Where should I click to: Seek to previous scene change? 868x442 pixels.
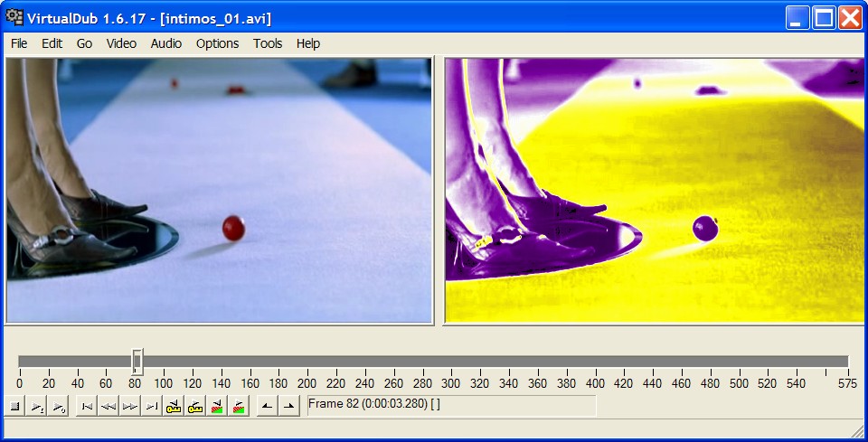tap(216, 407)
